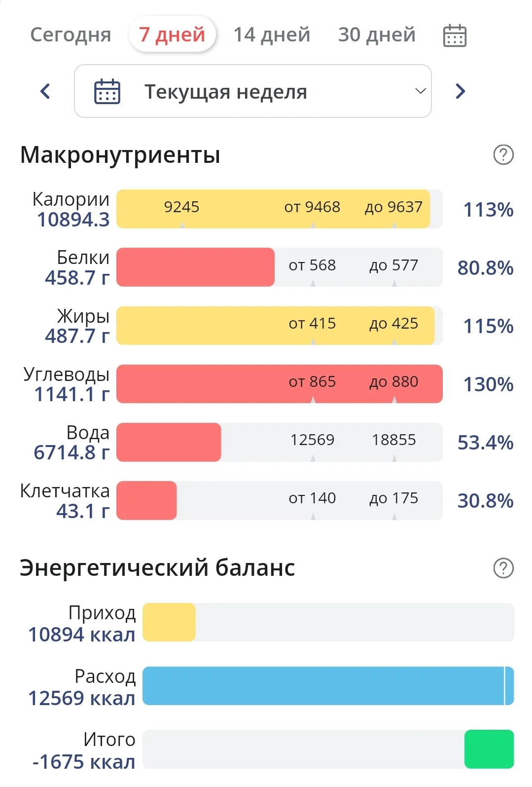Click the Вода progress bar
Viewport: 532px width, 787px height.
pyautogui.click(x=169, y=442)
